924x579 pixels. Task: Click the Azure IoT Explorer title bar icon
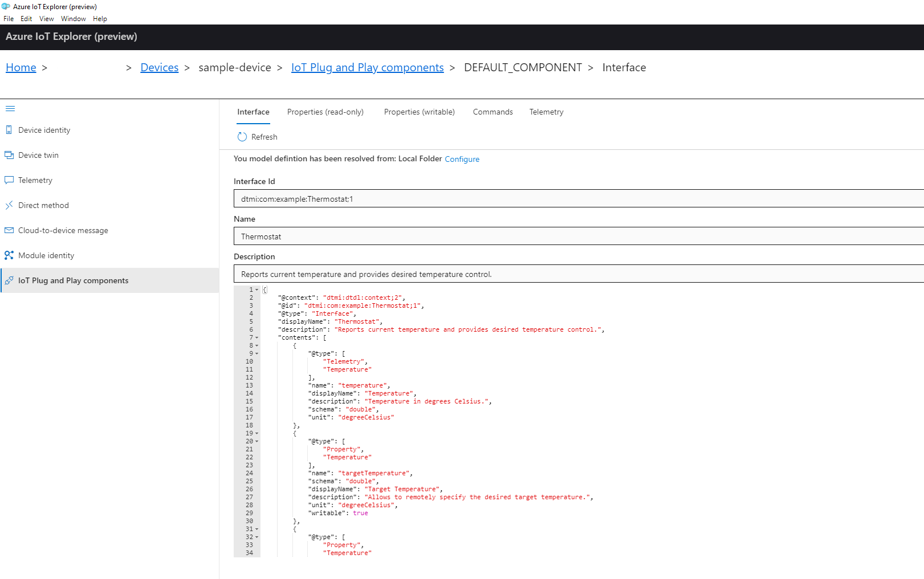pyautogui.click(x=6, y=6)
